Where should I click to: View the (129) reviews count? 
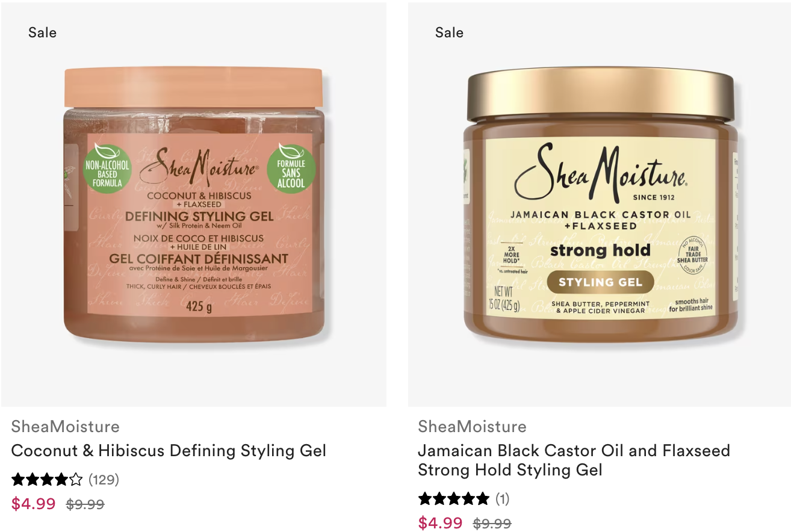(x=104, y=480)
